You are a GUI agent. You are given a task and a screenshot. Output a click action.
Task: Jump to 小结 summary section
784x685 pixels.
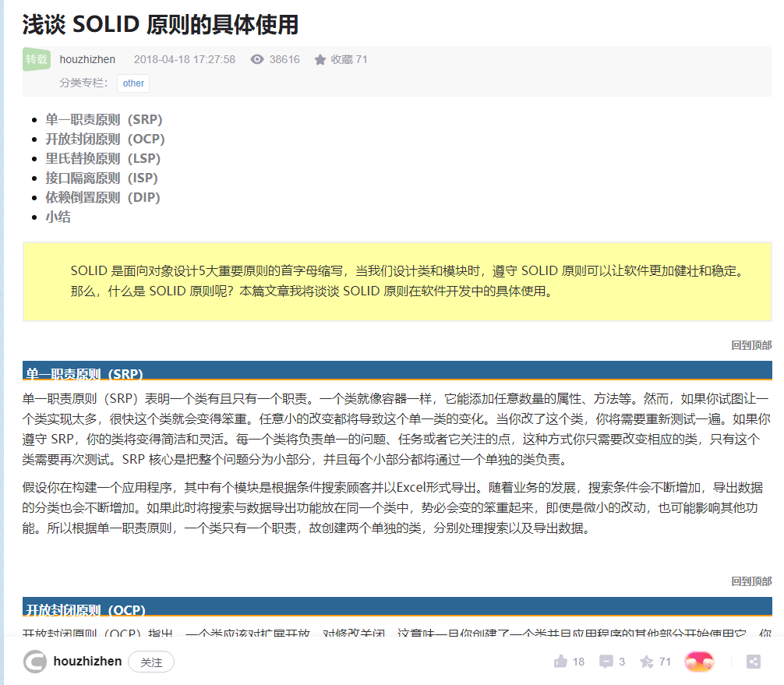click(58, 217)
